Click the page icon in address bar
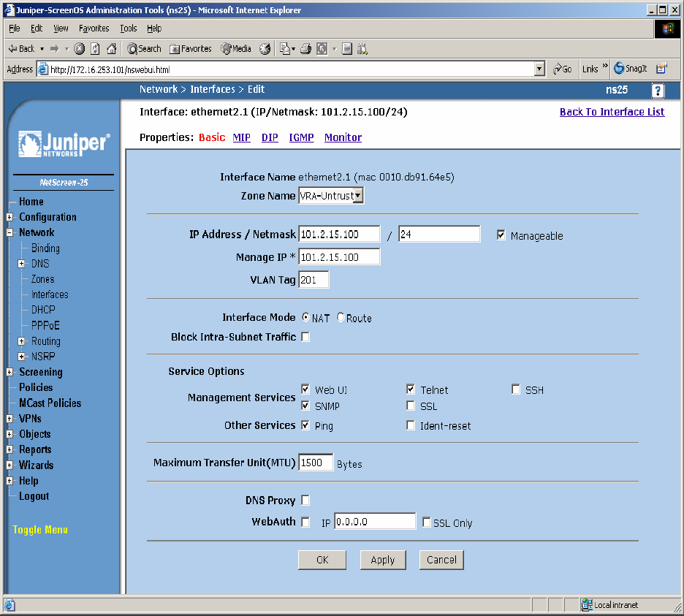Viewport: 684px width, 616px height. (x=42, y=69)
